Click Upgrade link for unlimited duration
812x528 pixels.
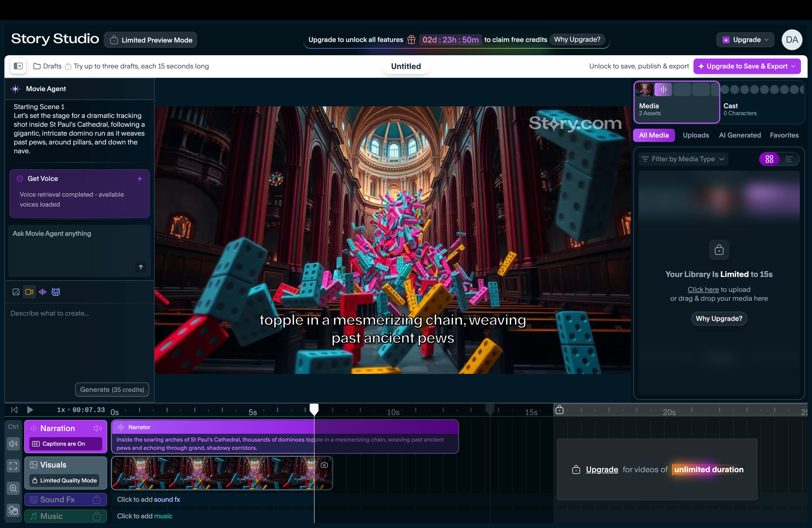click(602, 470)
